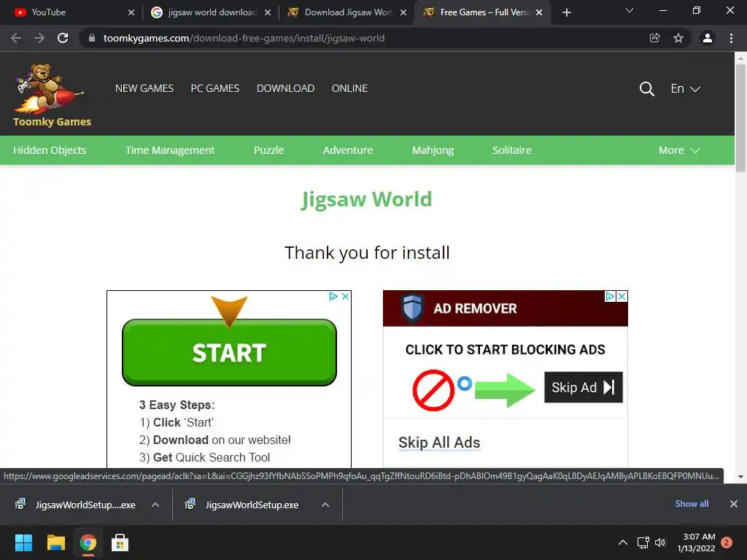The width and height of the screenshot is (747, 560).
Task: Go to Adventure category
Action: 348,150
